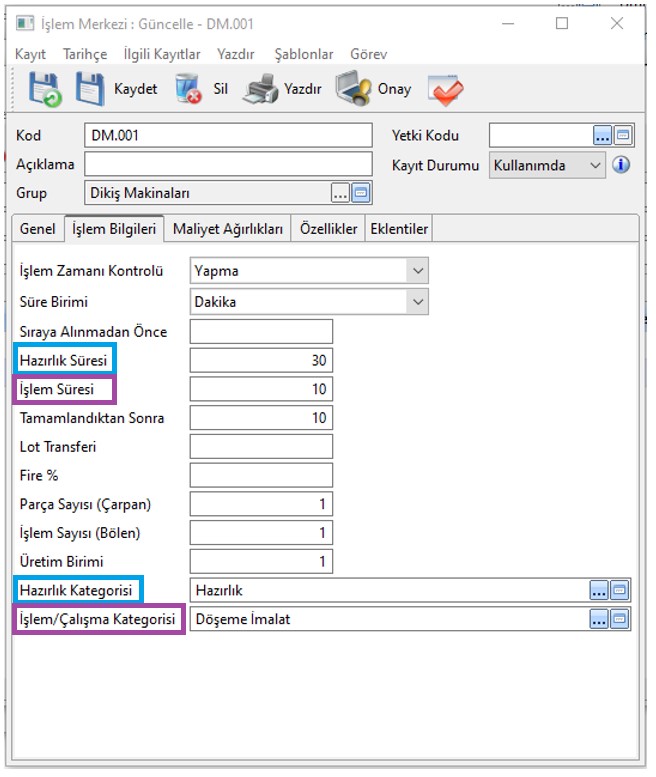This screenshot has height=777, width=656.
Task: Open İşlem/Çalışma Kategorisi lookup ellipsis button
Action: [x=599, y=619]
